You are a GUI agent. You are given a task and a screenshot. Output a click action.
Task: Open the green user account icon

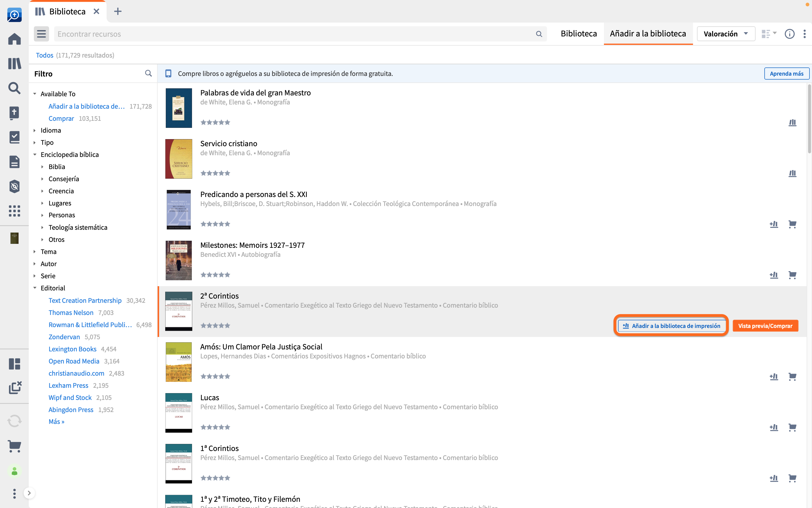tap(14, 471)
